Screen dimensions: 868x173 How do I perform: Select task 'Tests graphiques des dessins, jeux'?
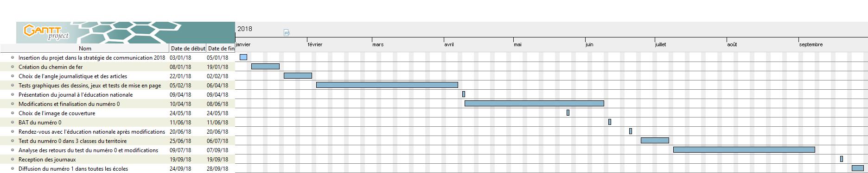pos(90,86)
